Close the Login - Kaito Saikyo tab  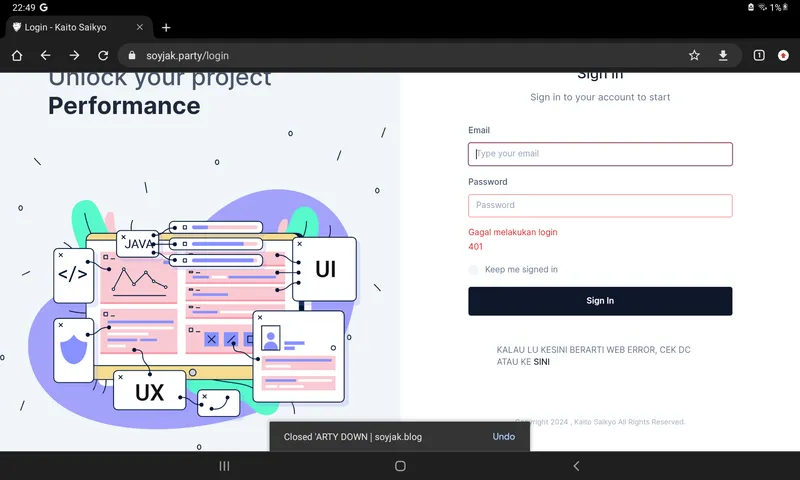coord(139,28)
